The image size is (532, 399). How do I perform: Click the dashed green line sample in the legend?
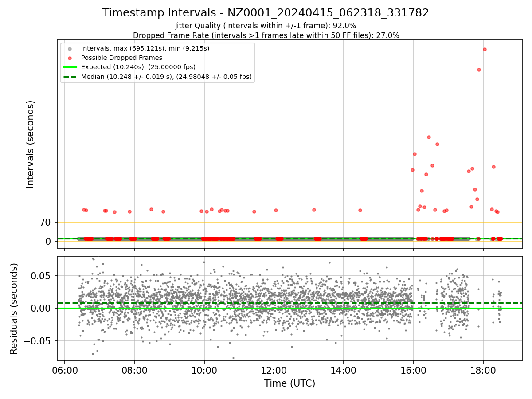click(70, 77)
